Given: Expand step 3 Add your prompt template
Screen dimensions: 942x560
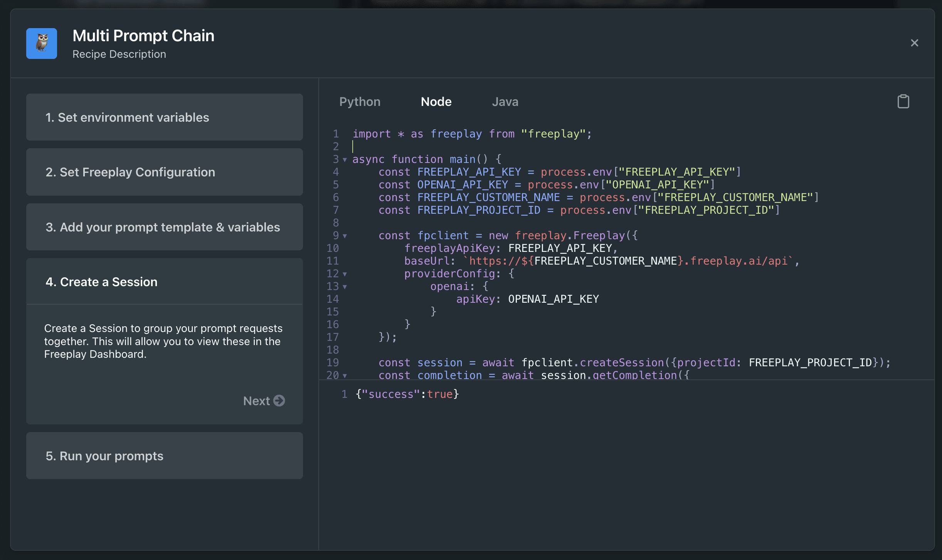Looking at the screenshot, I should [x=164, y=227].
